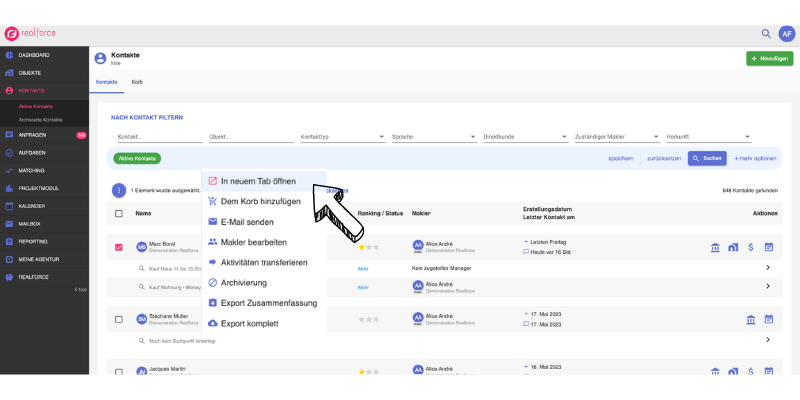
Task: Set Stéphane Muller's star ranking
Action: (368, 319)
